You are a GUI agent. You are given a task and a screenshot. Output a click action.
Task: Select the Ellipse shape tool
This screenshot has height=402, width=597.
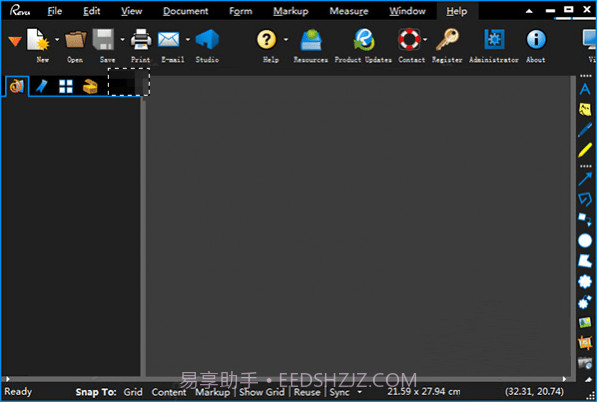(x=585, y=241)
